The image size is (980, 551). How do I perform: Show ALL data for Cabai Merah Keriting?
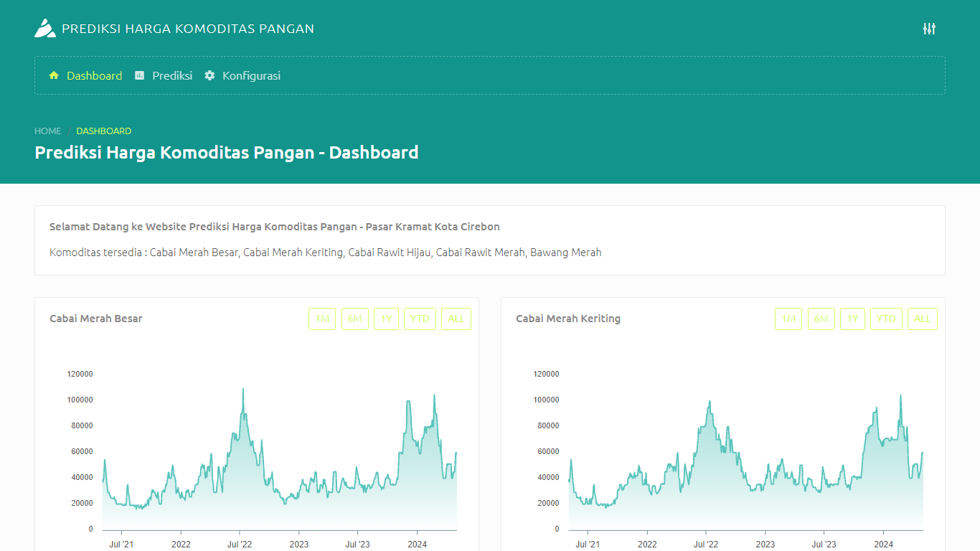(x=923, y=319)
